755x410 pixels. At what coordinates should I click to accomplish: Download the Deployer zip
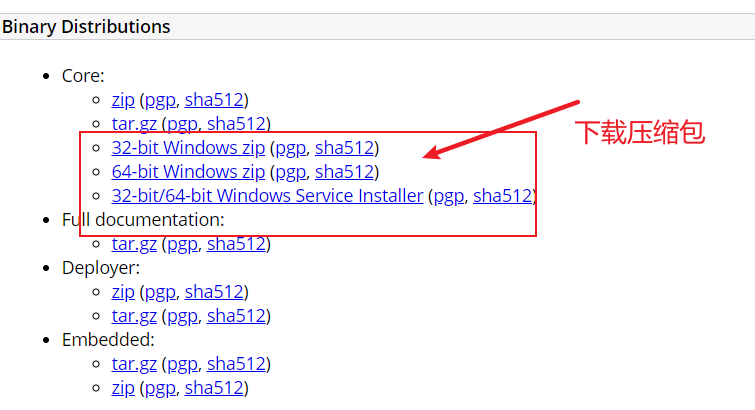point(123,292)
